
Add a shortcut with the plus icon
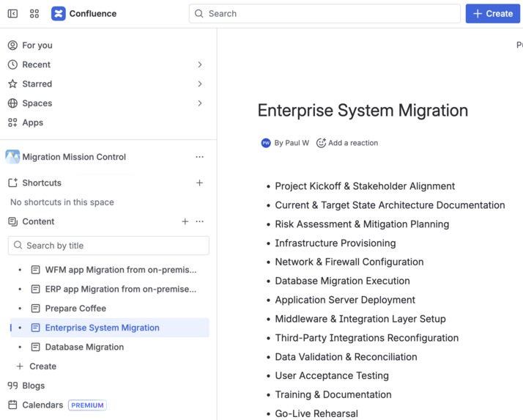(199, 183)
